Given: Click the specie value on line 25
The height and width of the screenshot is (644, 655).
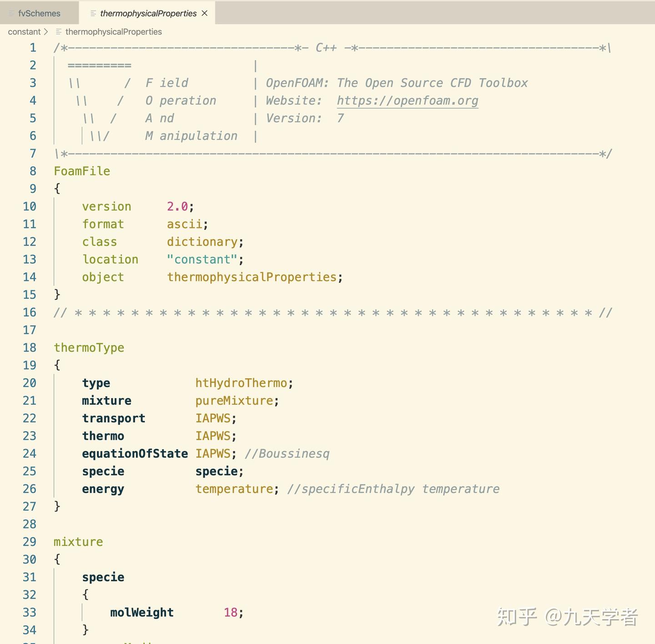Looking at the screenshot, I should (x=217, y=472).
